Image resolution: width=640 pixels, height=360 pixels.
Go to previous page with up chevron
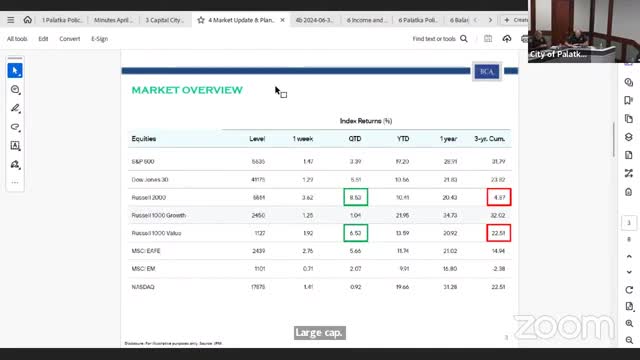(629, 256)
